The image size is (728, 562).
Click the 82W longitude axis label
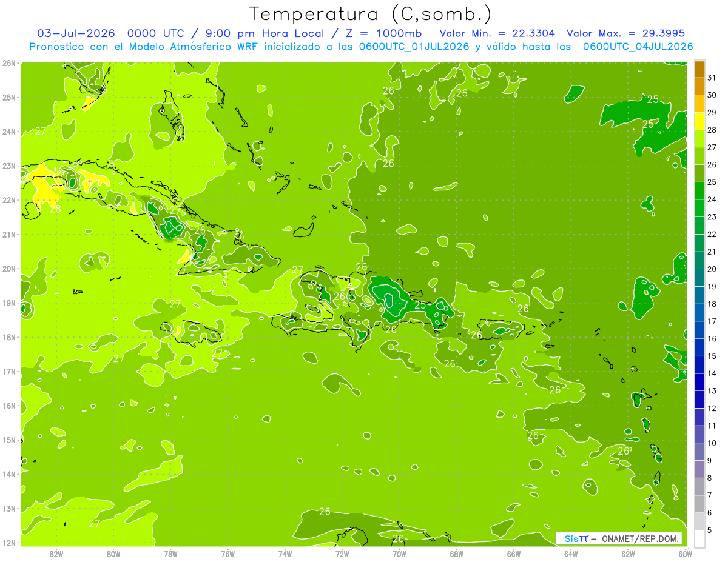(56, 554)
